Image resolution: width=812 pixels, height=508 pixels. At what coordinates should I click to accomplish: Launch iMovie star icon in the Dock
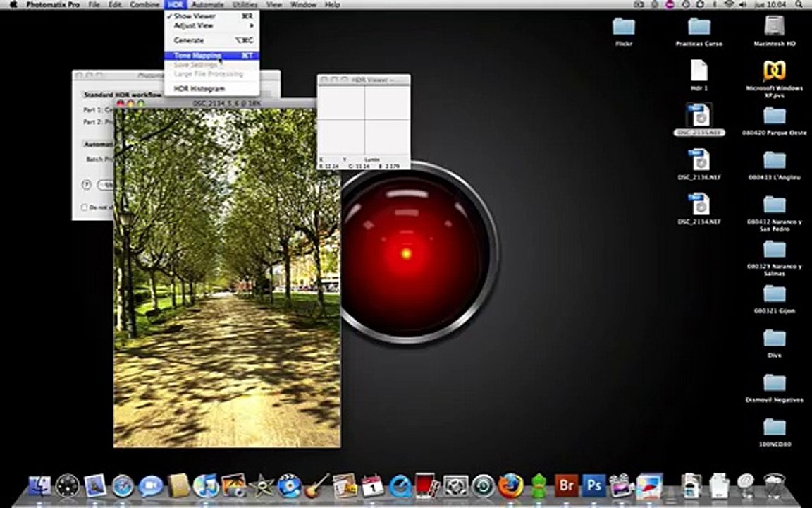point(262,486)
